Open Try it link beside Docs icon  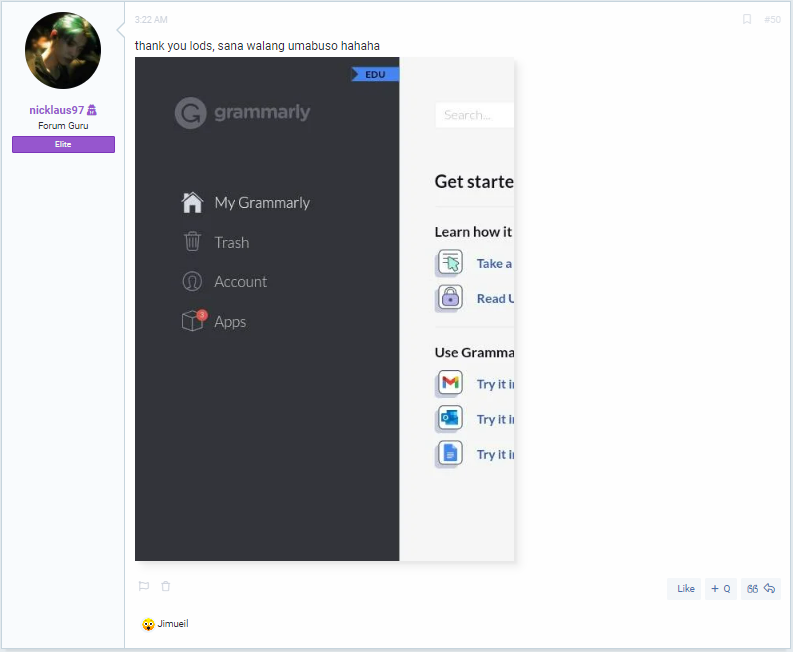495,455
